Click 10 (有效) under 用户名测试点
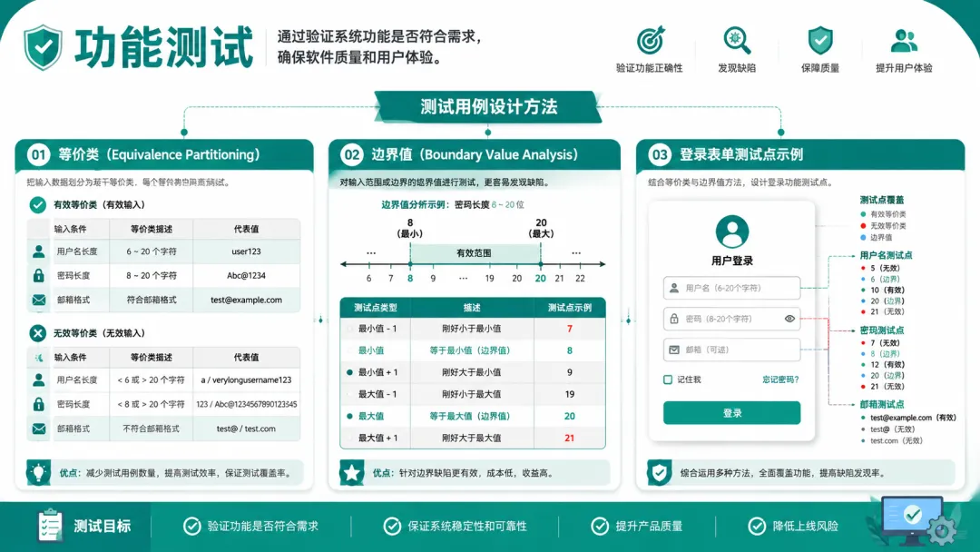Screen dimensions: 980x552 [x=887, y=290]
